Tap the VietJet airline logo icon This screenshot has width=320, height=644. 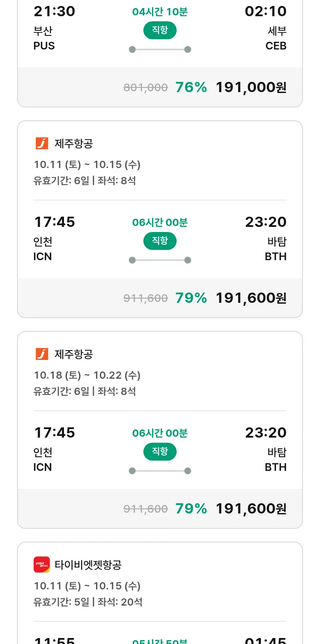42,565
